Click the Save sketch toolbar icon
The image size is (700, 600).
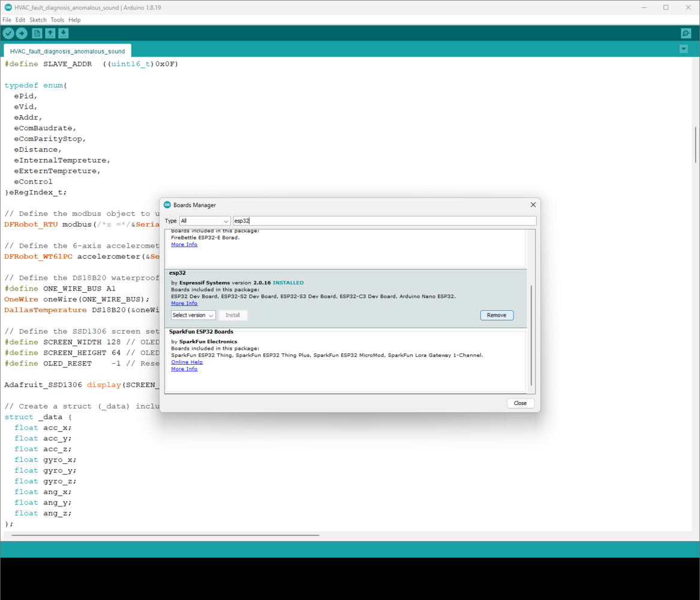click(x=64, y=34)
